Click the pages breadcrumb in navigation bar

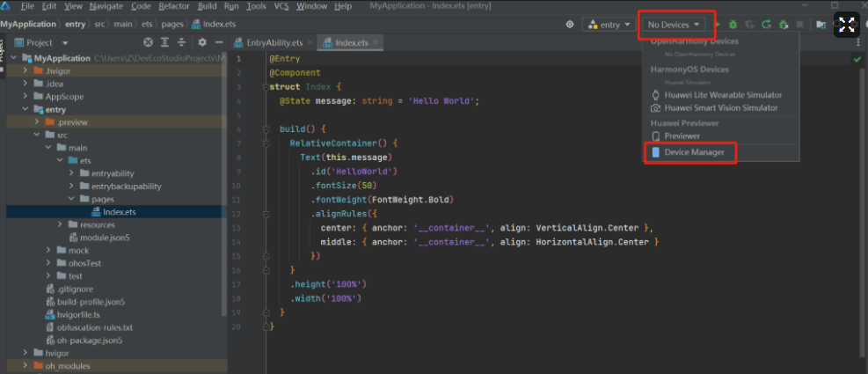(x=171, y=25)
